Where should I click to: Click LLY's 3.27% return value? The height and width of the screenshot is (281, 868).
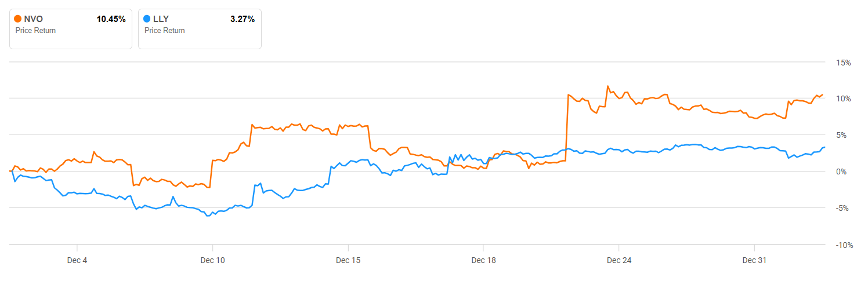click(x=243, y=19)
